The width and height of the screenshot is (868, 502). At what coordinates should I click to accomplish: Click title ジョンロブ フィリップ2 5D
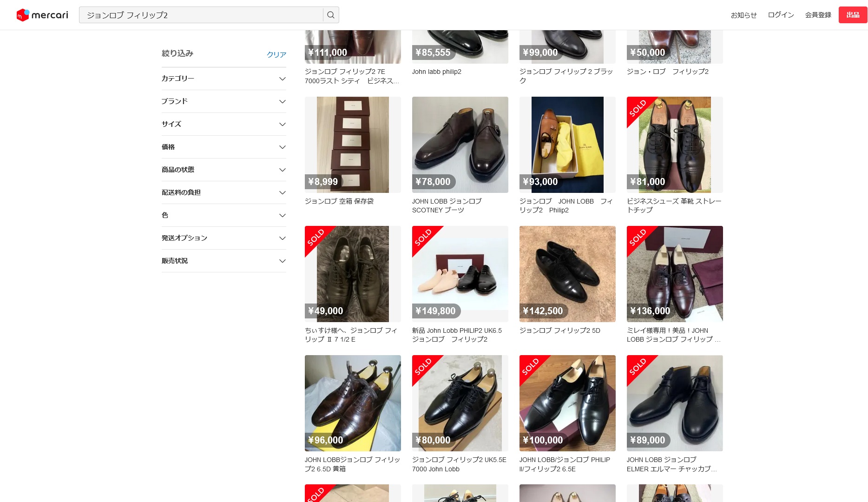(560, 330)
